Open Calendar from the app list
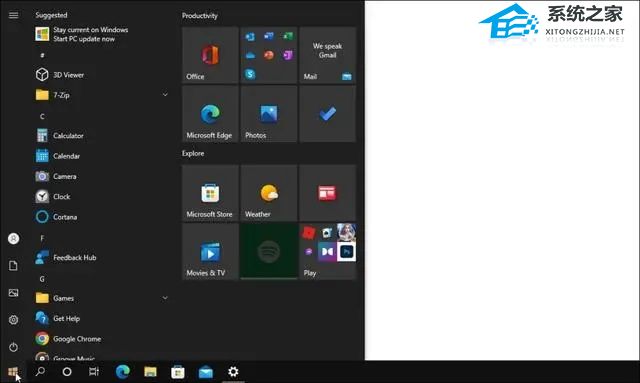Screen dimensions: 640x383 (101, 156)
